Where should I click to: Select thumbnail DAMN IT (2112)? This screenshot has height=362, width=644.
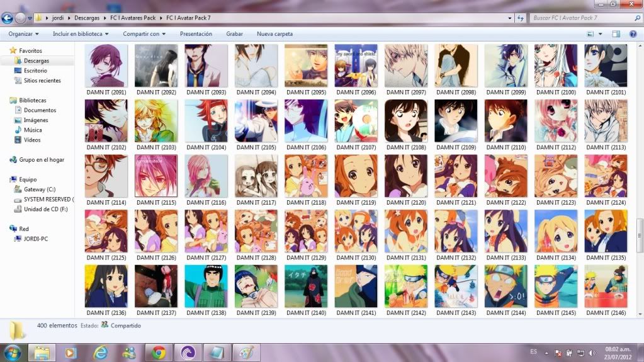pyautogui.click(x=556, y=125)
